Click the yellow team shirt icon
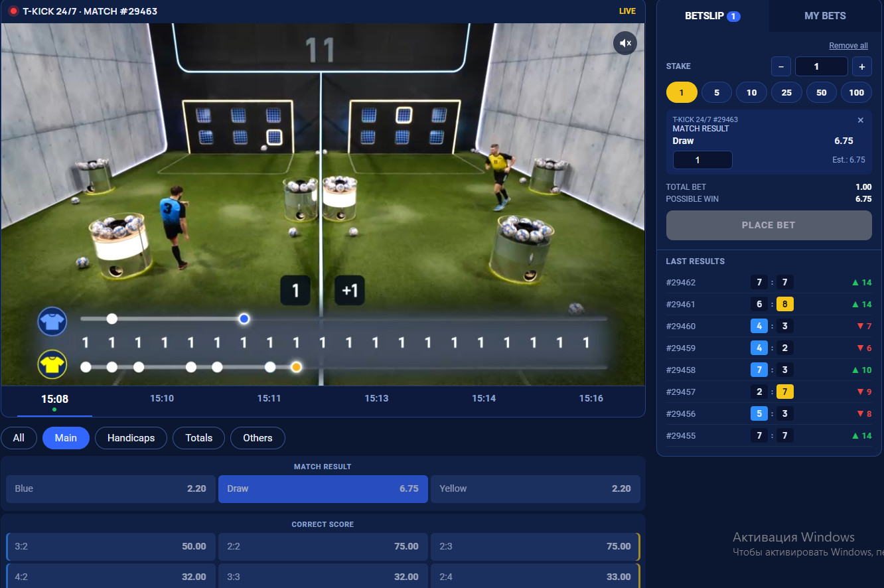The width and height of the screenshot is (884, 588). [x=52, y=364]
